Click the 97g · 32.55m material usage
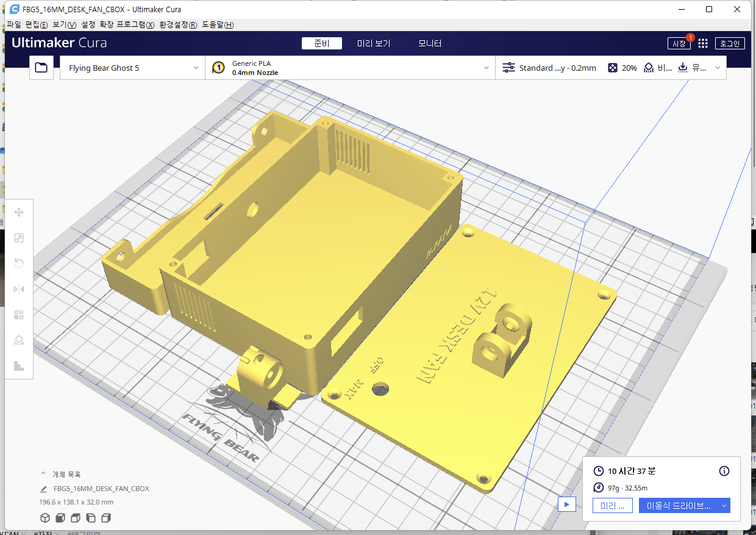The image size is (756, 535). 627,487
